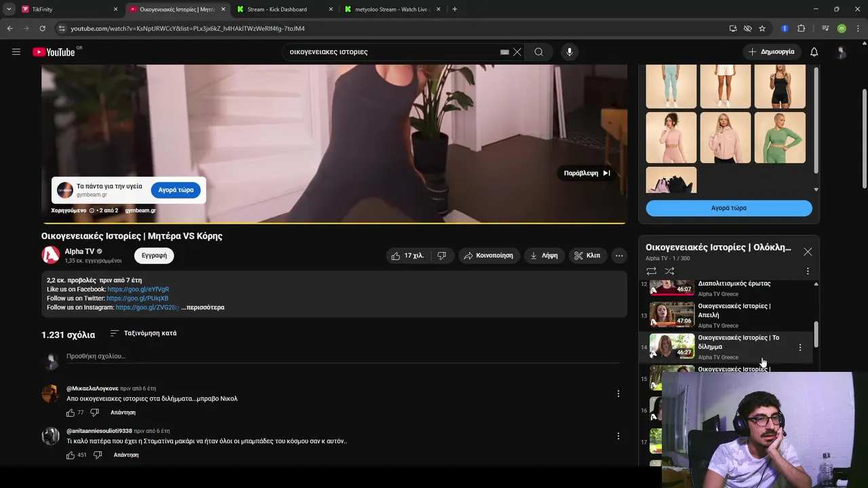Click Αγορά τώρα on video ad overlay
The image size is (868, 488).
coord(176,190)
